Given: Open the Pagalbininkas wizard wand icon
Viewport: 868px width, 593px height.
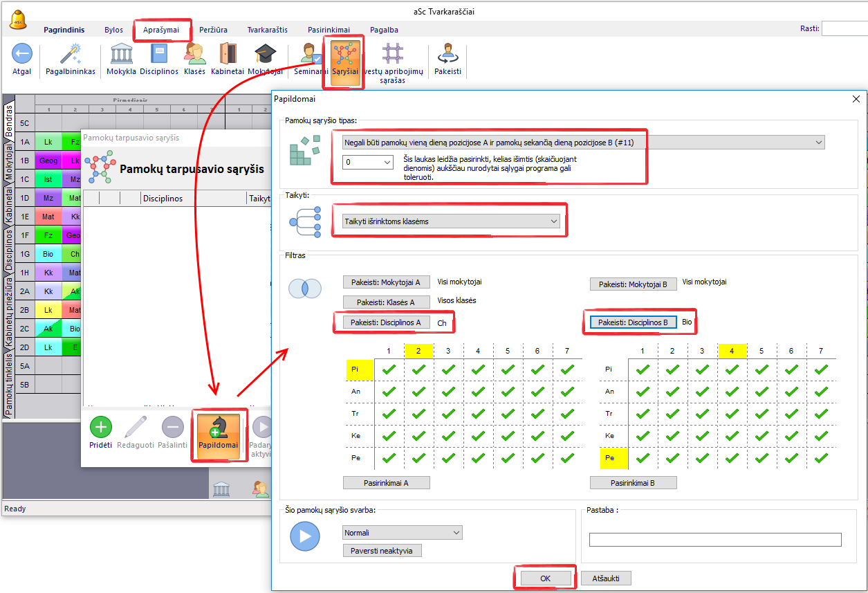Looking at the screenshot, I should 71,54.
